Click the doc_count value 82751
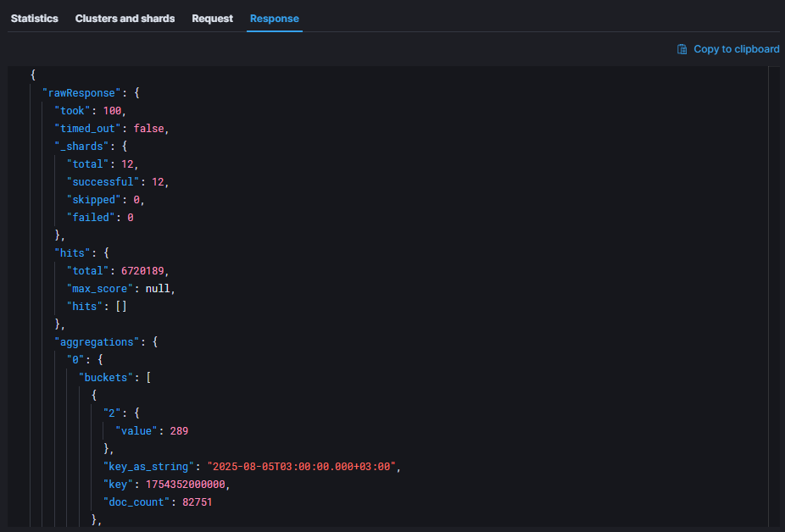The image size is (785, 532). click(x=198, y=502)
